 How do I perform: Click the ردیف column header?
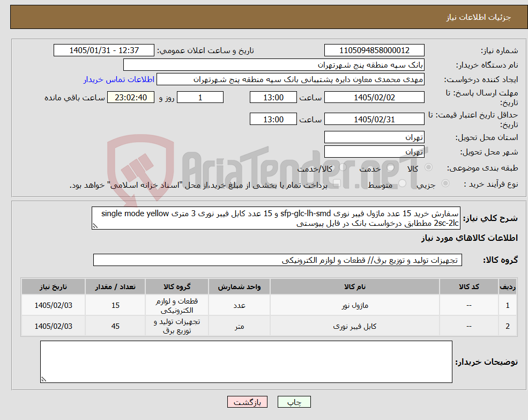click(x=508, y=286)
